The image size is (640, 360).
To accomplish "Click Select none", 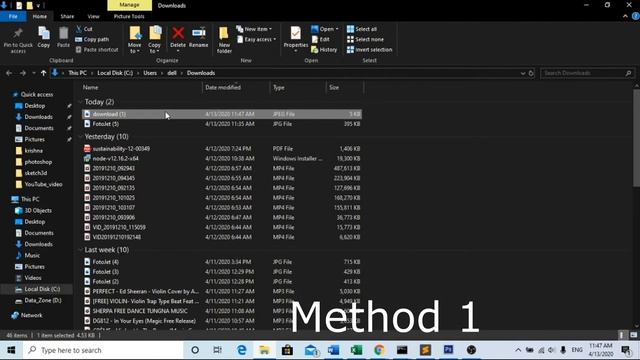I will click(365, 39).
